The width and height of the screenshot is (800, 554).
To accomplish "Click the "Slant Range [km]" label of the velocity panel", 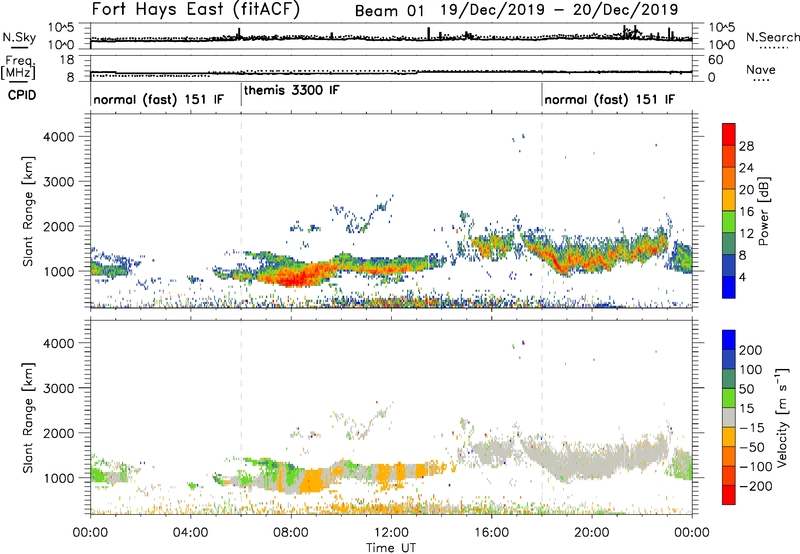I will tap(28, 418).
